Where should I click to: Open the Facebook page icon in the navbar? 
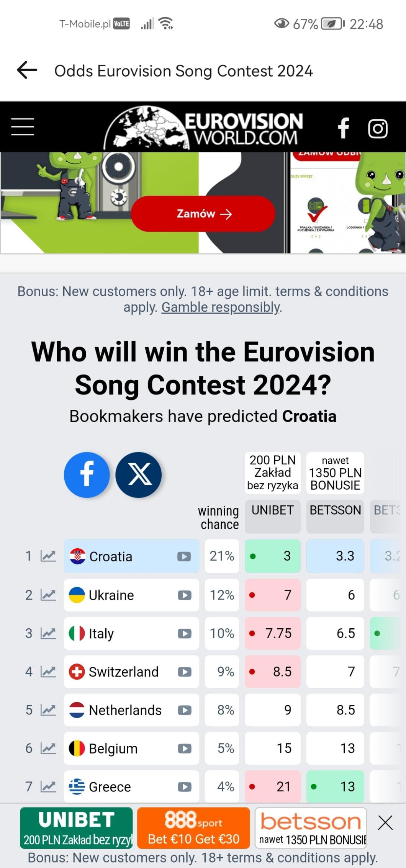(x=344, y=128)
